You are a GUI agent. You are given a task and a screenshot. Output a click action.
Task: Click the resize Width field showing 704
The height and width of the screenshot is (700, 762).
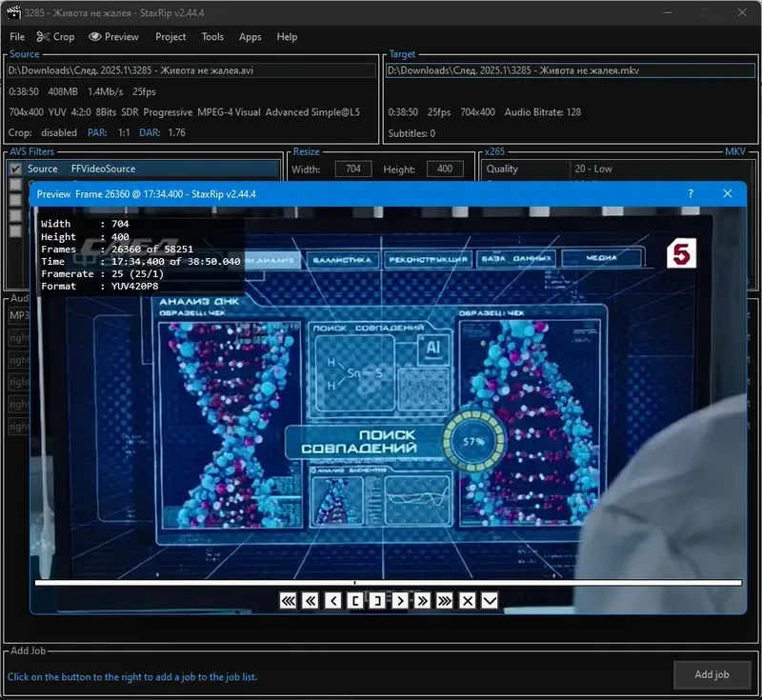click(353, 170)
